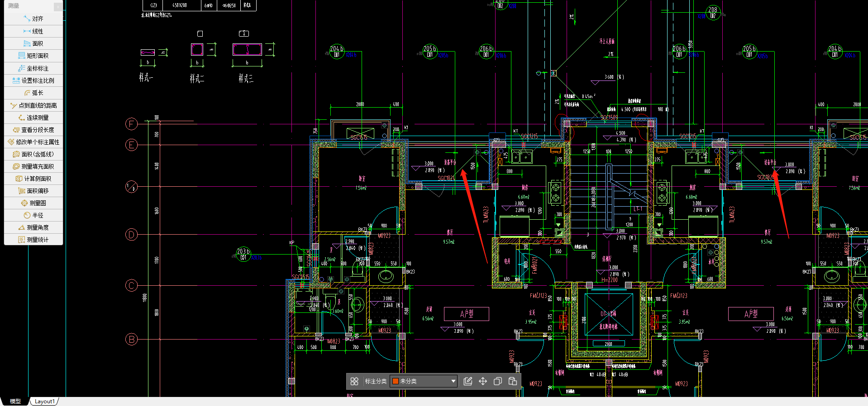Open 测量统计 measurement statistics
Screen dimensions: 868x406
[33, 240]
